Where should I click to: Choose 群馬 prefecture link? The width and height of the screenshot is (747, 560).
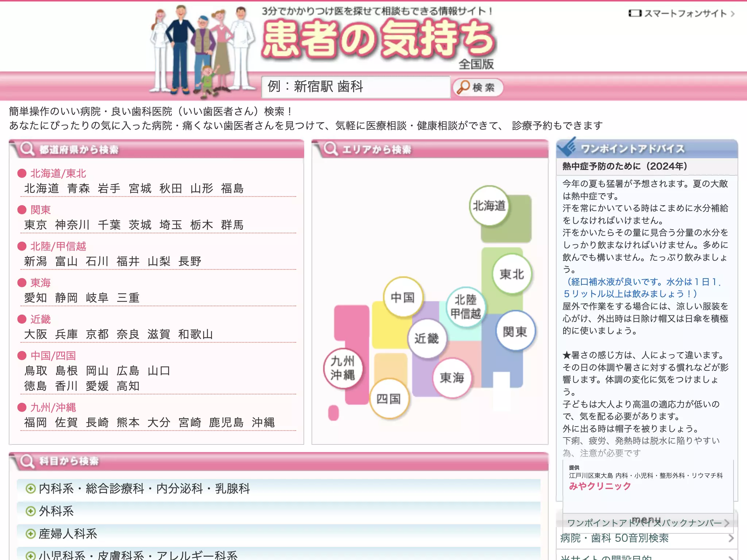232,225
